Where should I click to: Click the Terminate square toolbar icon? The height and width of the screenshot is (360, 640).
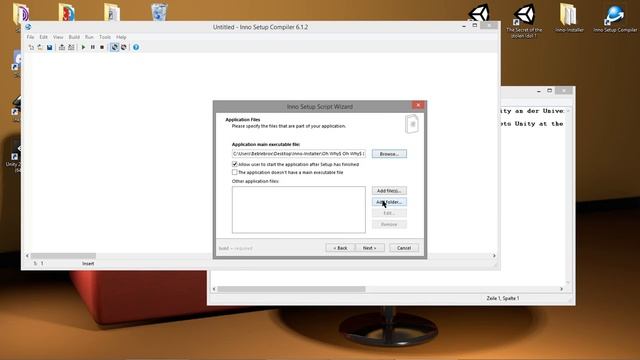pyautogui.click(x=102, y=47)
